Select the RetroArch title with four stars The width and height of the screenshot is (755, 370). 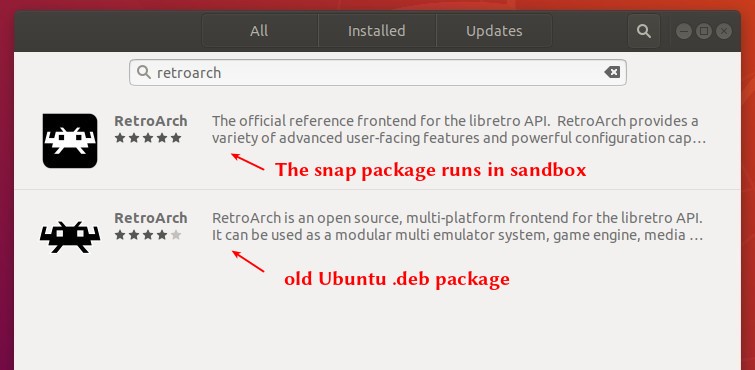click(151, 218)
